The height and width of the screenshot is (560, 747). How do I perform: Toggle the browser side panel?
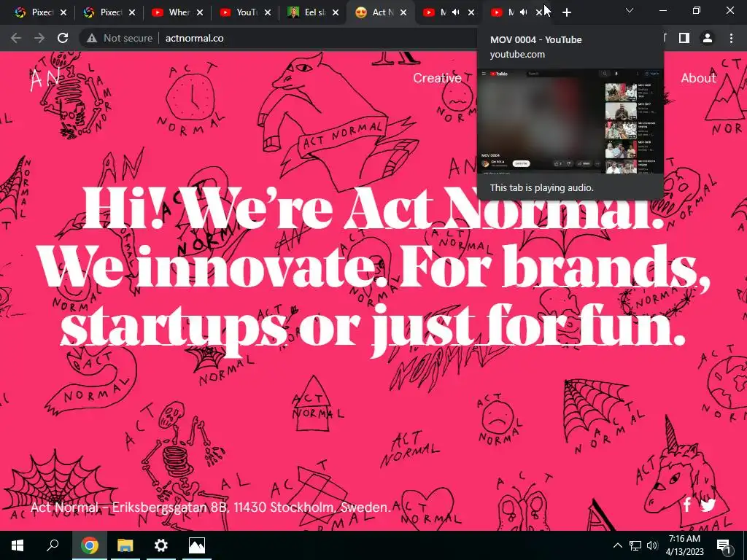point(684,38)
